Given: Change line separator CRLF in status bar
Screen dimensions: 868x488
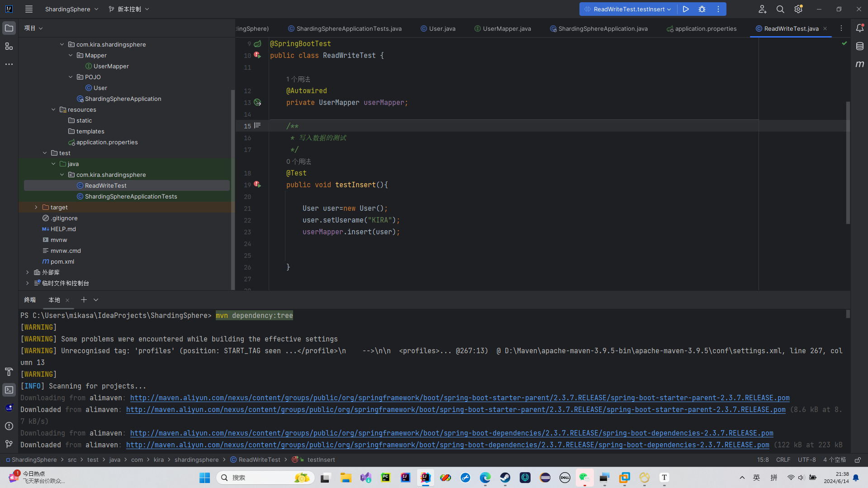Looking at the screenshot, I should tap(783, 460).
